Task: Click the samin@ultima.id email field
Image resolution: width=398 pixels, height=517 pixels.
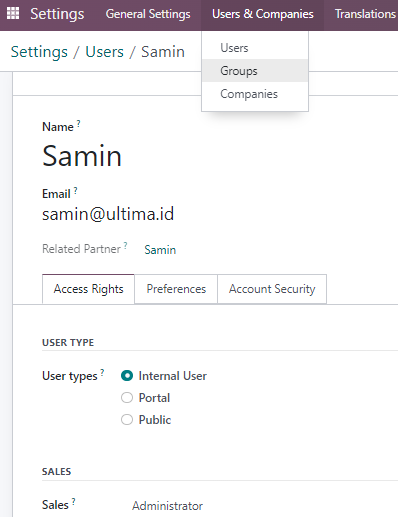Action: tap(108, 214)
